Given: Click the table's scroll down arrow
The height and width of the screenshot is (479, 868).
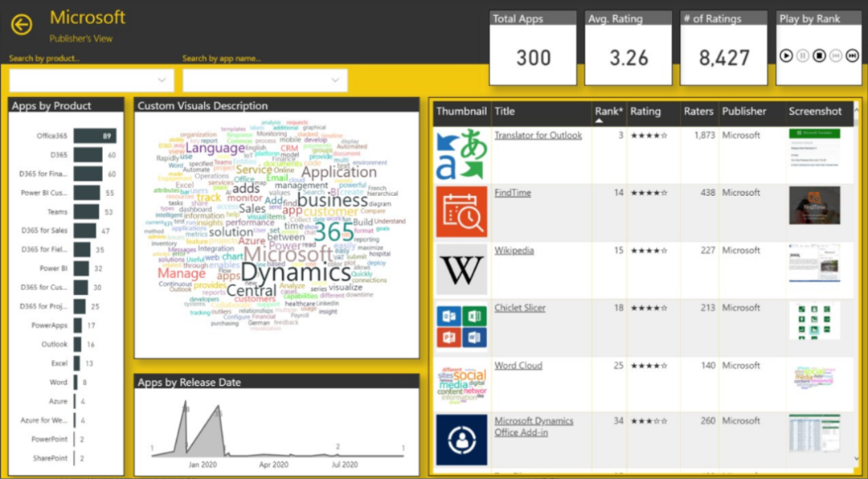Looking at the screenshot, I should tap(858, 459).
